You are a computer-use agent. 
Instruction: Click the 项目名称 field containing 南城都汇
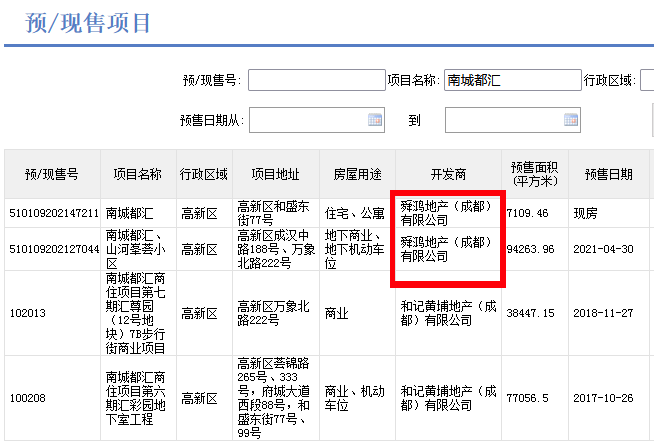tap(513, 80)
